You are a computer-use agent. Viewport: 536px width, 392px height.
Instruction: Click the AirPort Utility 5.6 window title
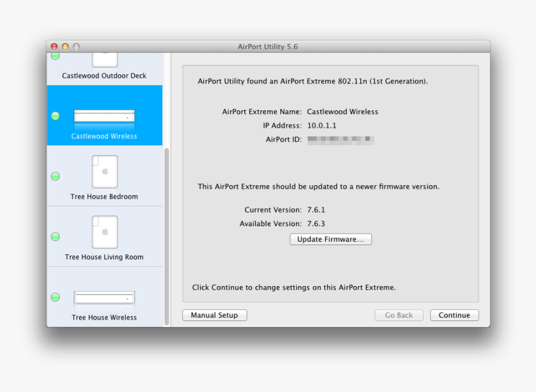pyautogui.click(x=267, y=47)
